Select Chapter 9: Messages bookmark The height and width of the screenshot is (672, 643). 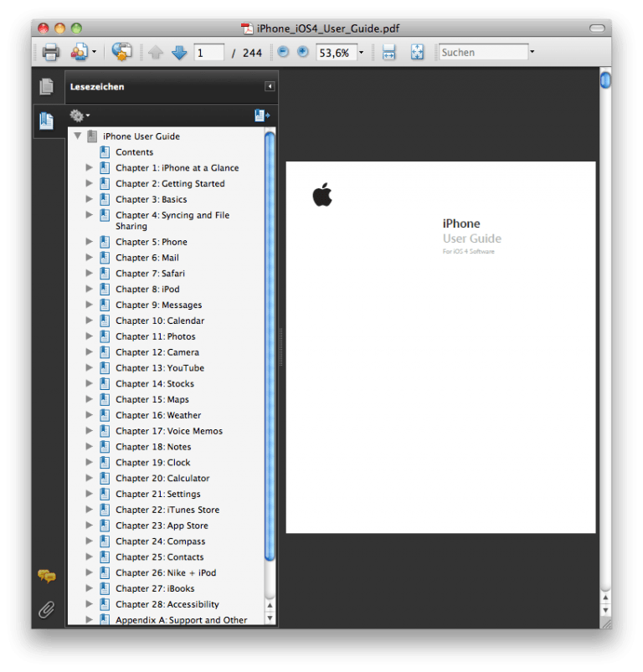pyautogui.click(x=158, y=305)
